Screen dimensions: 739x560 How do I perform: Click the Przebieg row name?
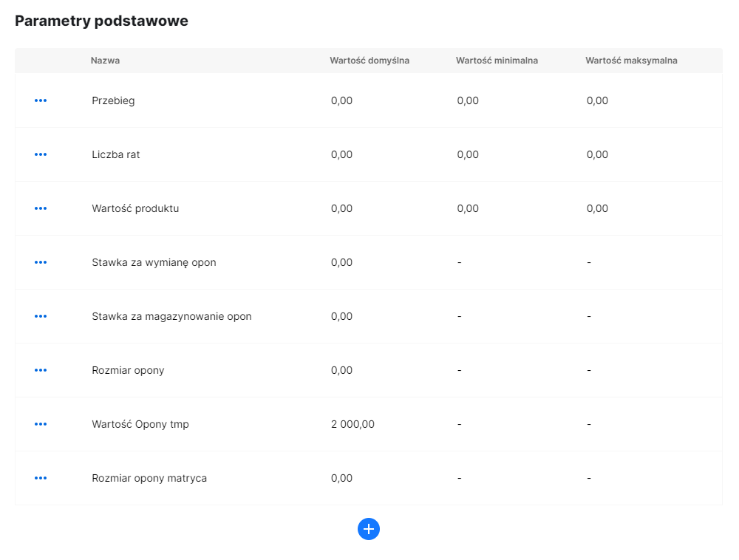click(x=113, y=100)
